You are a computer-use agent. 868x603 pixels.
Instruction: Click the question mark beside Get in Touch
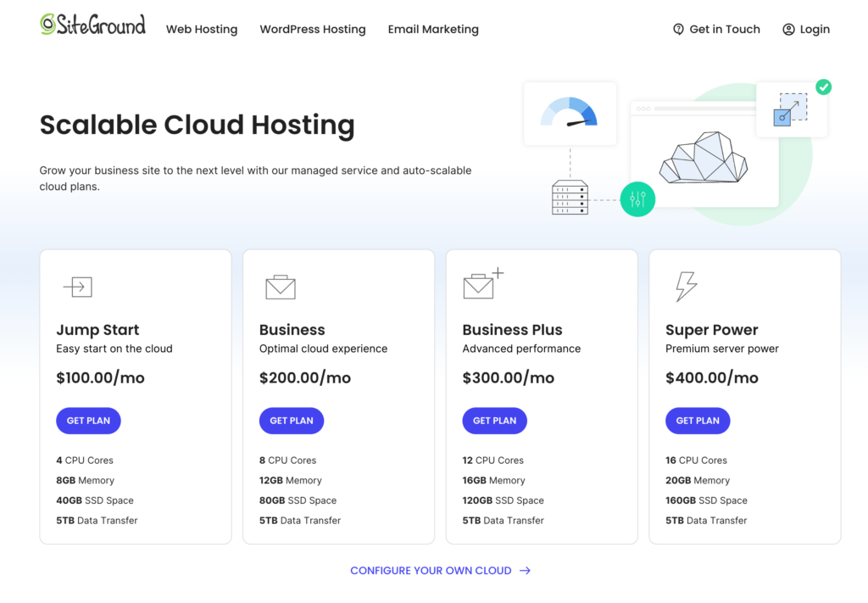[x=678, y=29]
